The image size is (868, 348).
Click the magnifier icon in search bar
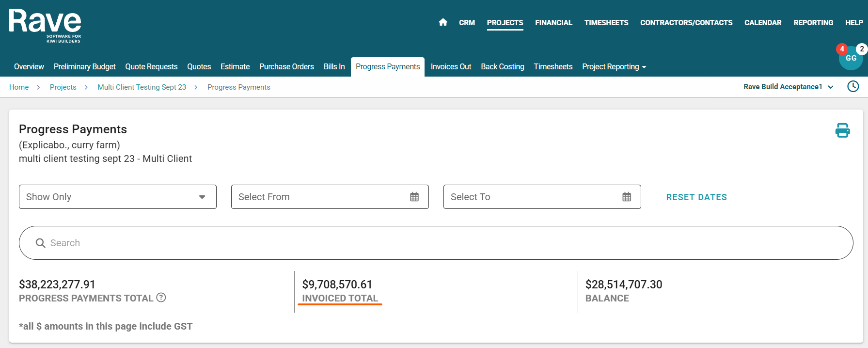coord(41,243)
